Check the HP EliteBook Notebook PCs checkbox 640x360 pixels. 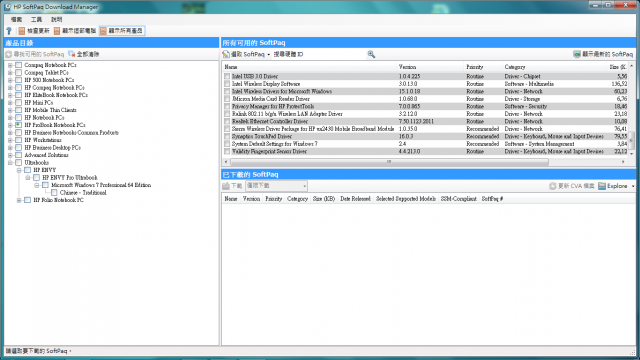(18, 95)
